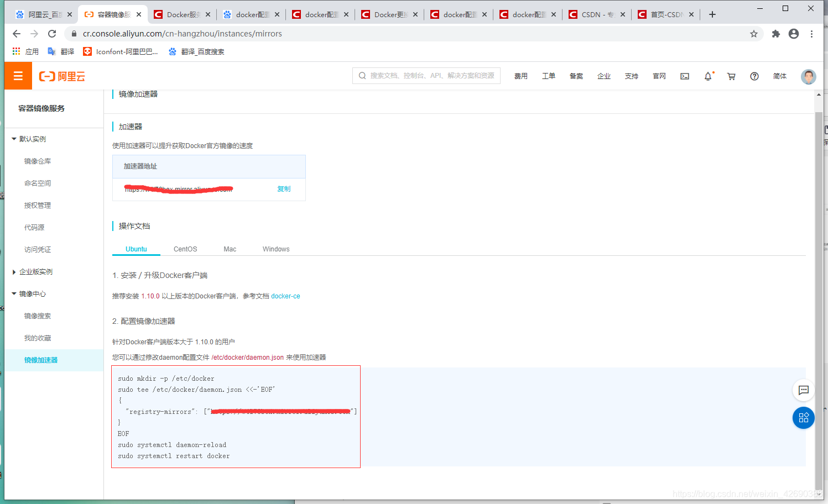Go forward in browser
The width and height of the screenshot is (828, 504).
pyautogui.click(x=34, y=34)
